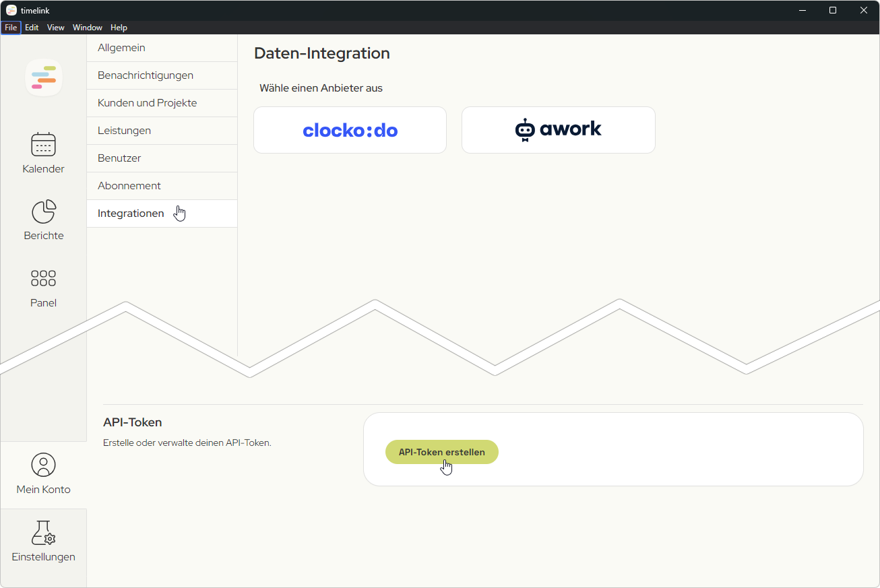Open the Berichte pie chart section
This screenshot has width=880, height=588.
[43, 219]
